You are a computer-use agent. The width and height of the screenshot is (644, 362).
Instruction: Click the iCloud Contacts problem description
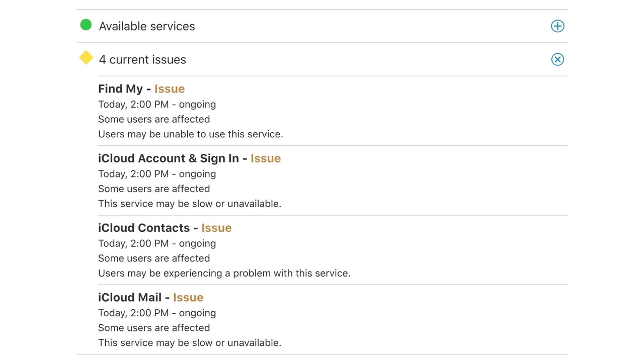(x=224, y=274)
